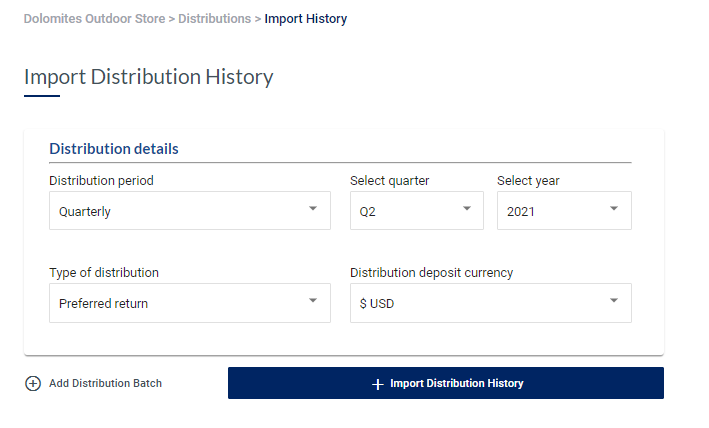Click the plus circle icon for Add Distribution Batch

33,383
